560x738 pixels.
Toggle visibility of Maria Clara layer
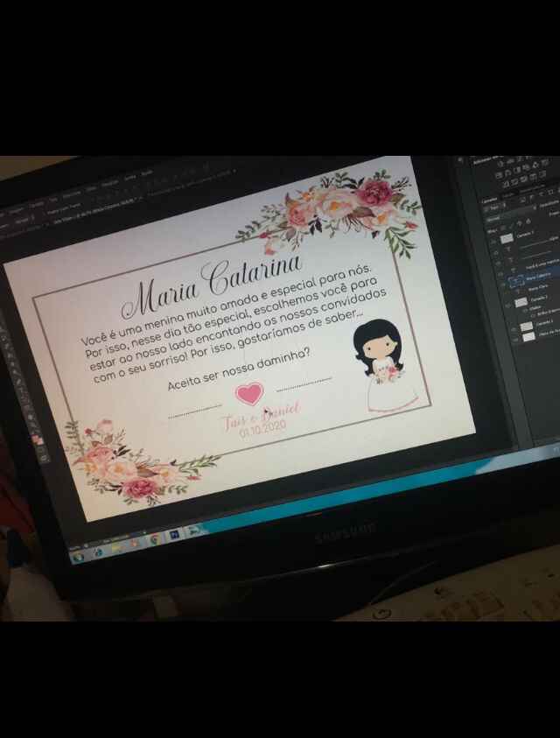pos(506,295)
